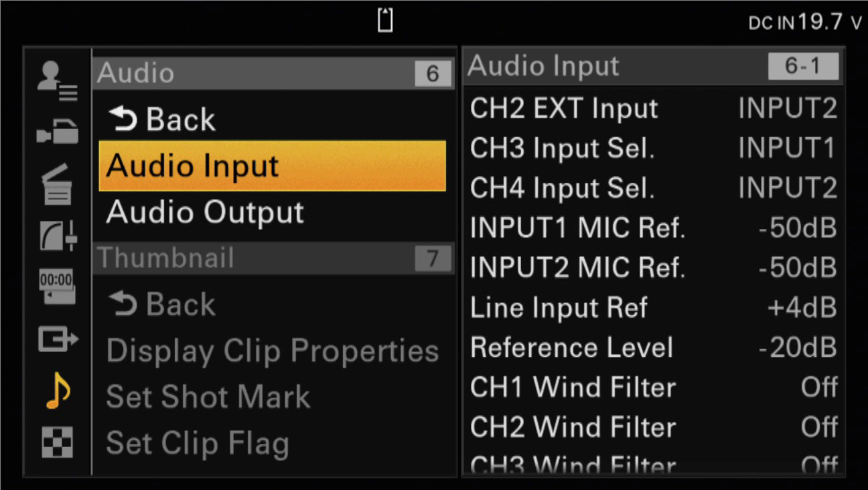The width and height of the screenshot is (868, 490).
Task: Select the Monitoring output arrow icon
Action: tap(58, 341)
